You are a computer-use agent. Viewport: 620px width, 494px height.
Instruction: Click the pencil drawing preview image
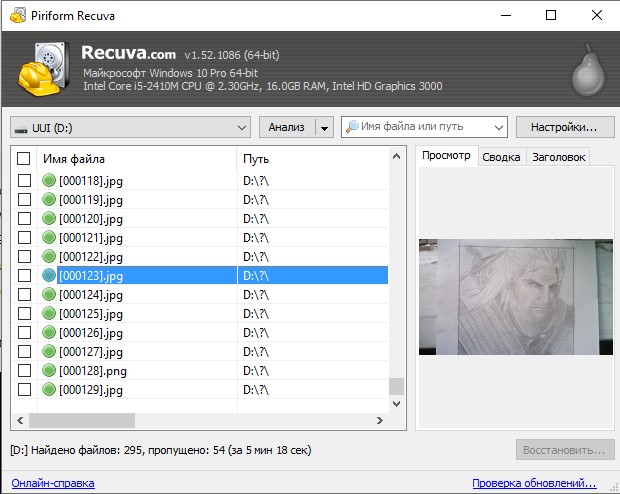516,297
